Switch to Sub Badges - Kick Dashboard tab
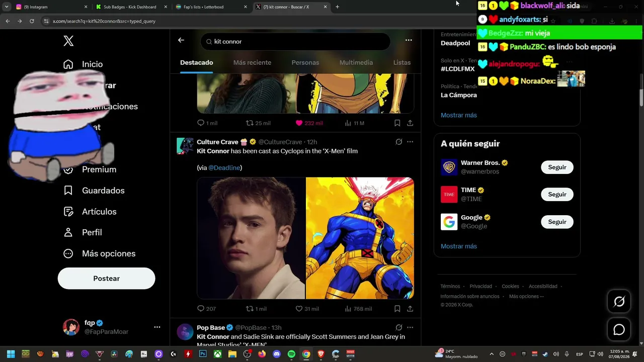 (x=131, y=7)
